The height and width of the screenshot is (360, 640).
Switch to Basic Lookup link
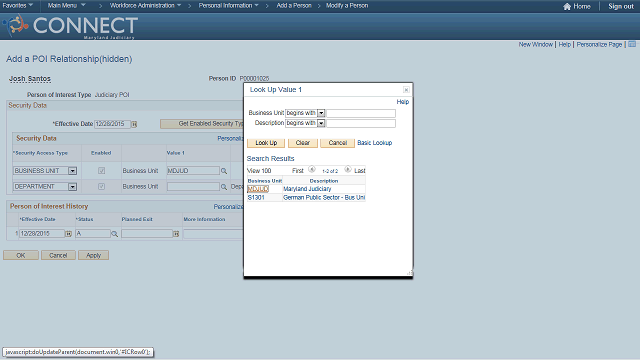375,143
